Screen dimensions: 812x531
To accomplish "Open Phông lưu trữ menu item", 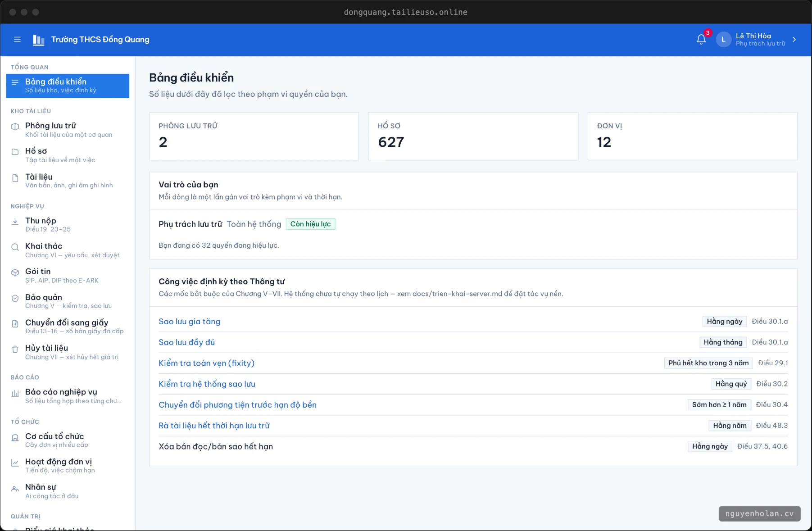I will 68,130.
